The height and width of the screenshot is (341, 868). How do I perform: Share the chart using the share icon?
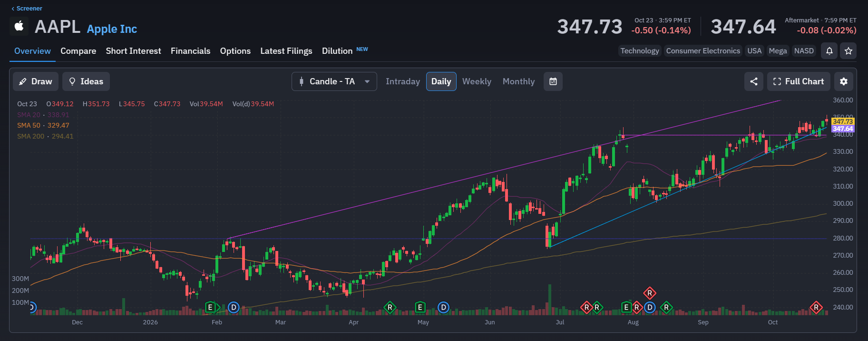[754, 81]
